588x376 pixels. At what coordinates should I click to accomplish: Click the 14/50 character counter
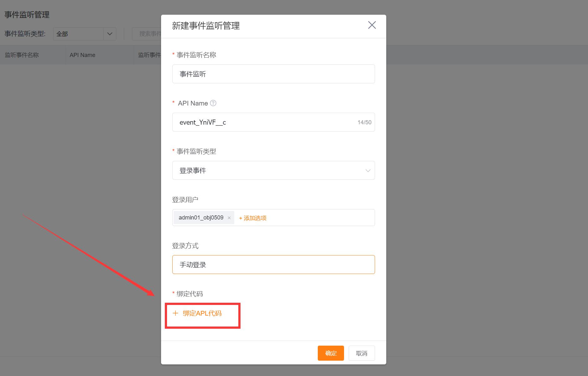coord(364,122)
